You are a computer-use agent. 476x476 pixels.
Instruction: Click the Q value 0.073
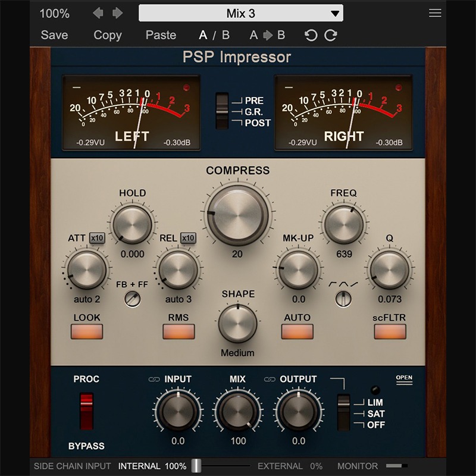390,299
